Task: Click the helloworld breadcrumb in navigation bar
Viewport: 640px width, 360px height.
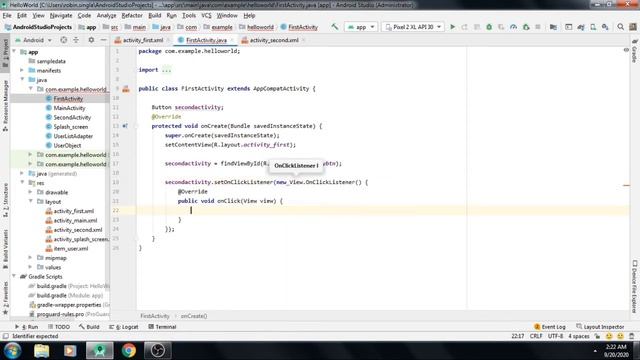Action: tap(260, 27)
